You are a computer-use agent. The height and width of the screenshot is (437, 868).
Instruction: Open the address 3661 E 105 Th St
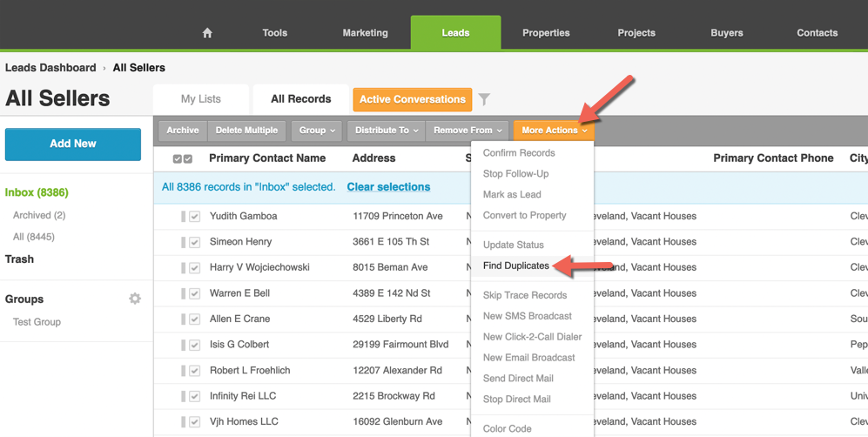392,242
